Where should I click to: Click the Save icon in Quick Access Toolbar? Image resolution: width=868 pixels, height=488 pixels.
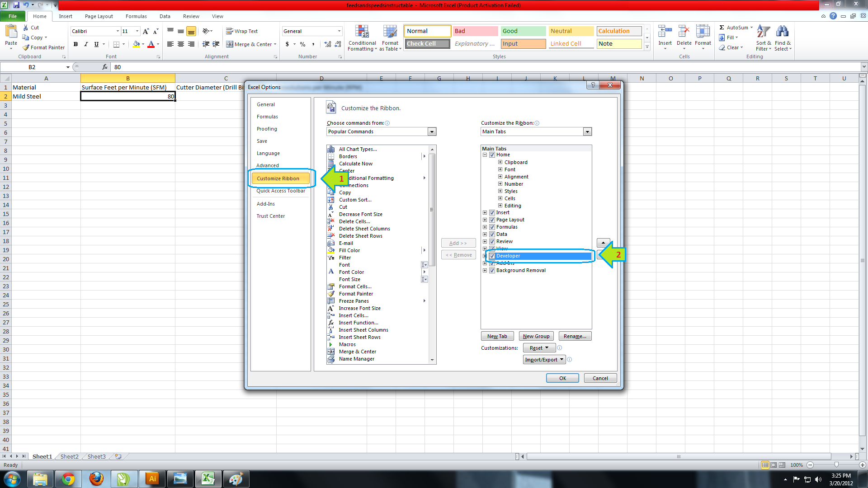click(16, 5)
